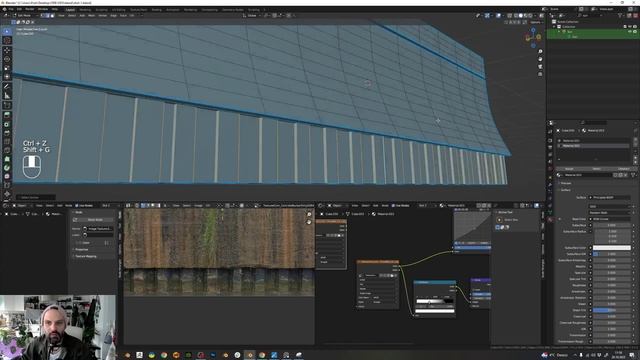Viewport: 640px width, 360px height.
Task: Toggle X-ray display in viewport header
Action: coord(509,16)
